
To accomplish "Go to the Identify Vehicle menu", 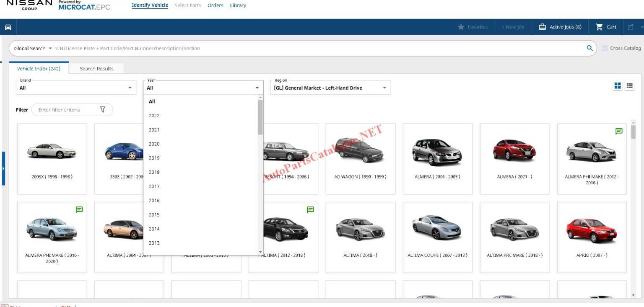I will coord(150,5).
